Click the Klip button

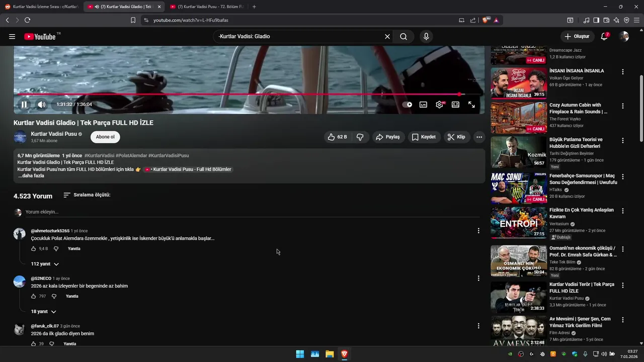click(456, 137)
